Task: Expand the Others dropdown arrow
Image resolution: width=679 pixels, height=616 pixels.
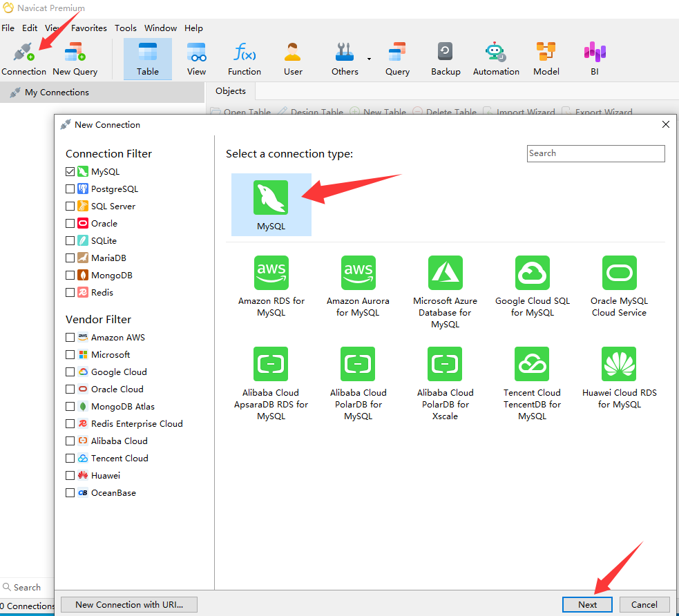Action: 369,59
